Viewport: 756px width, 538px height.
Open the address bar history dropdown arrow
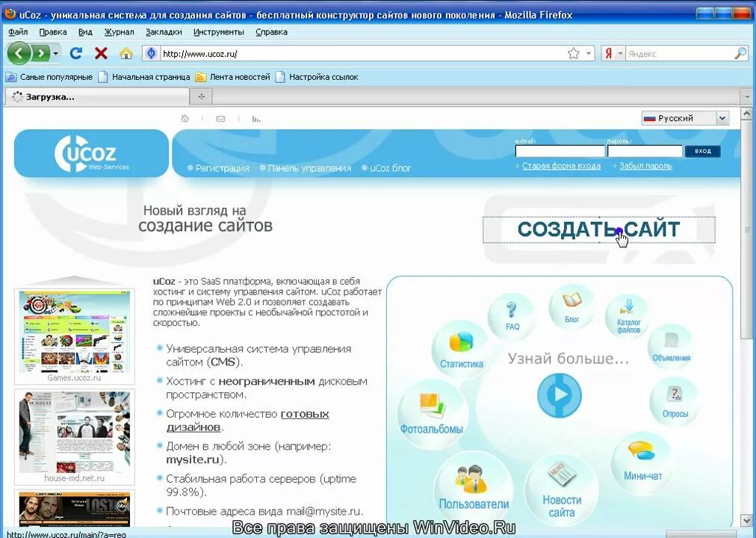[588, 54]
